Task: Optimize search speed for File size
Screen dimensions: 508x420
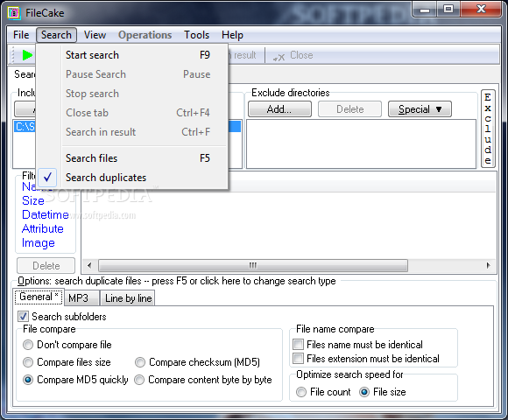Action: point(364,392)
